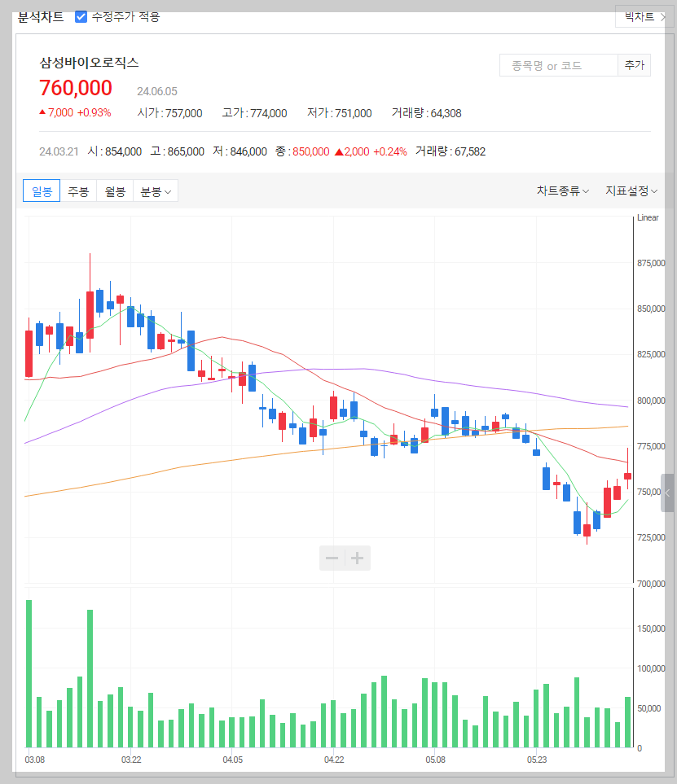677x784 pixels.
Task: Switch to the 주봉 weekly tab
Action: (78, 191)
